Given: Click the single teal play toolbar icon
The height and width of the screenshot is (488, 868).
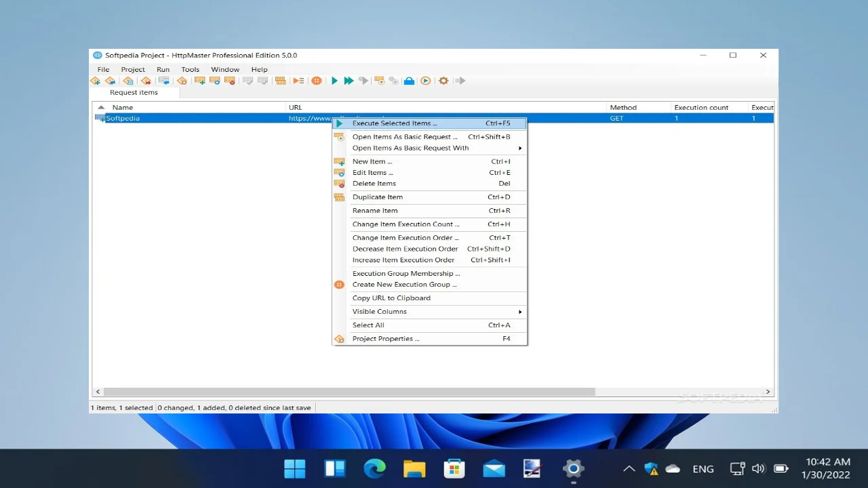Looking at the screenshot, I should click(x=334, y=81).
